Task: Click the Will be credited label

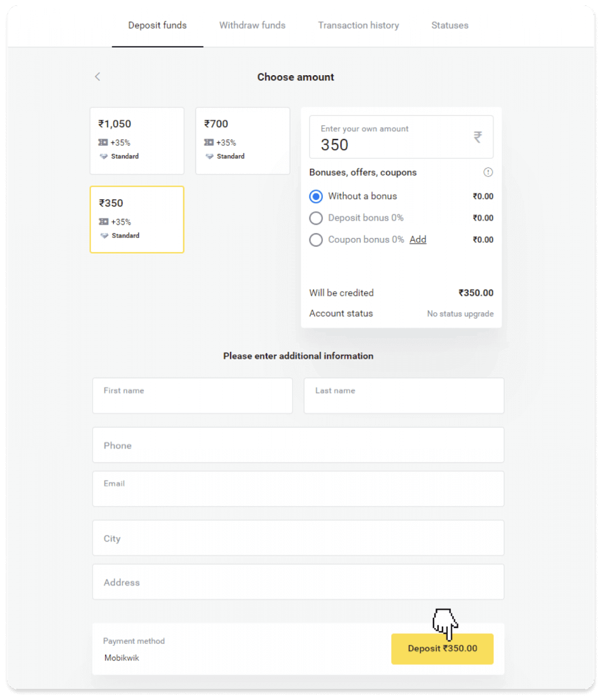Action: coord(341,293)
